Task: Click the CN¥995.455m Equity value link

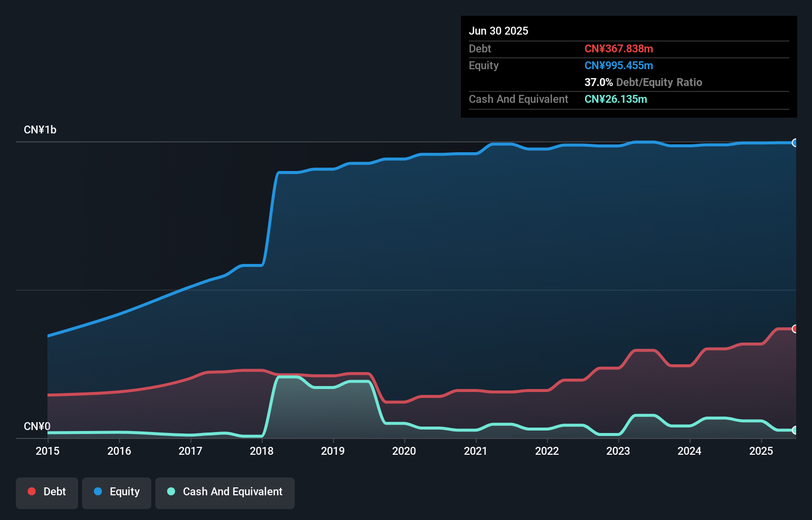Action: [x=619, y=65]
